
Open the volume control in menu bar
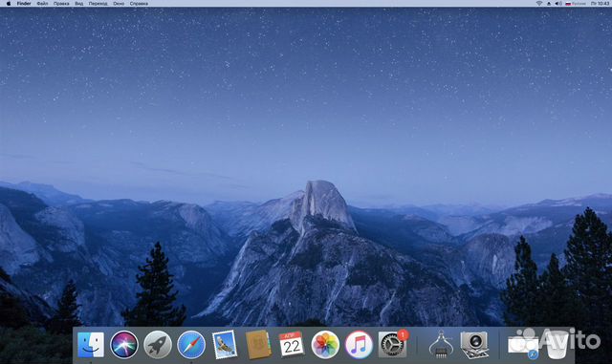(x=558, y=4)
